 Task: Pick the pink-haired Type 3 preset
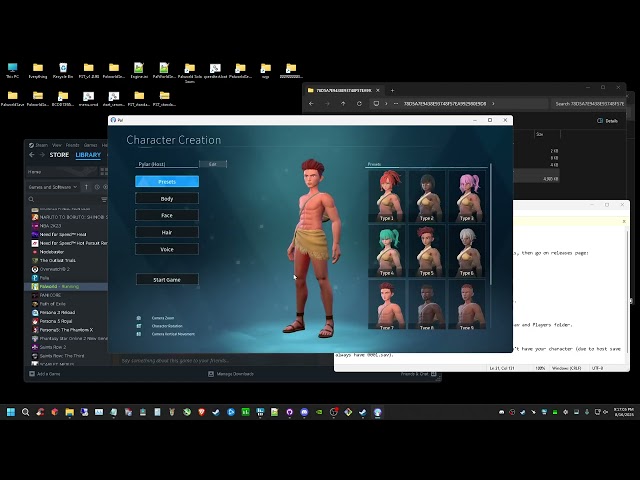click(x=467, y=196)
